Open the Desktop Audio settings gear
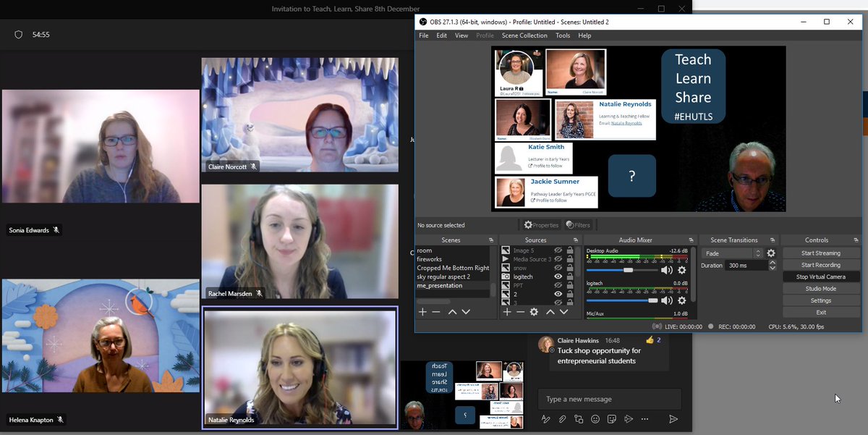Viewport: 868px width, 435px height. click(x=681, y=270)
